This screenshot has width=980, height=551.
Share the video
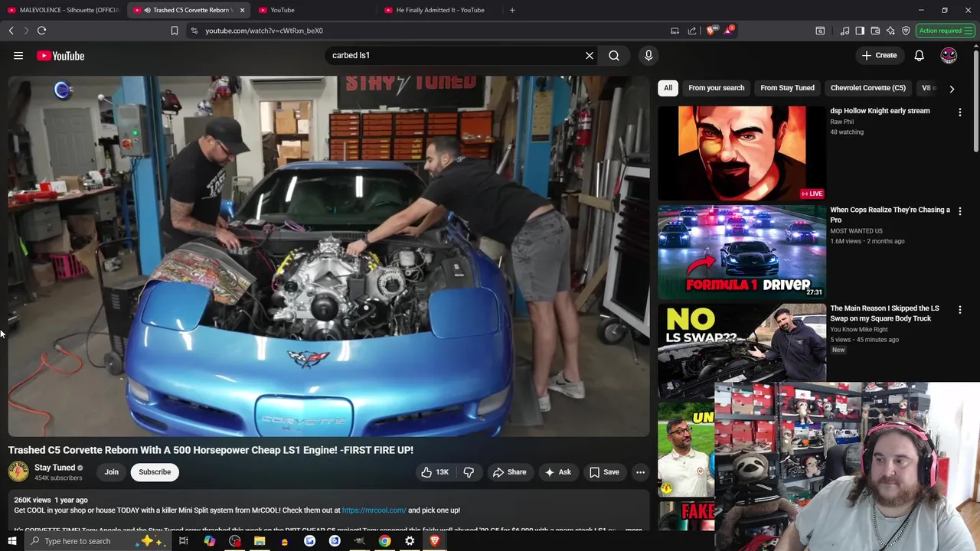[509, 472]
